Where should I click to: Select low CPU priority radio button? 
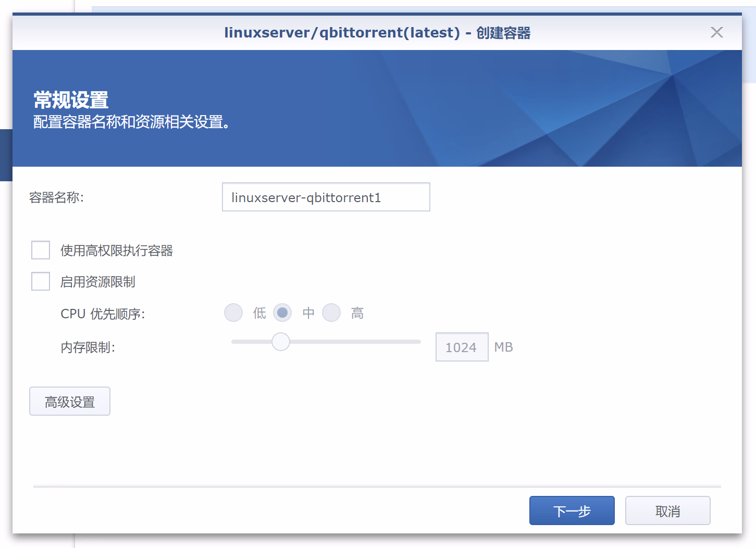click(x=233, y=313)
